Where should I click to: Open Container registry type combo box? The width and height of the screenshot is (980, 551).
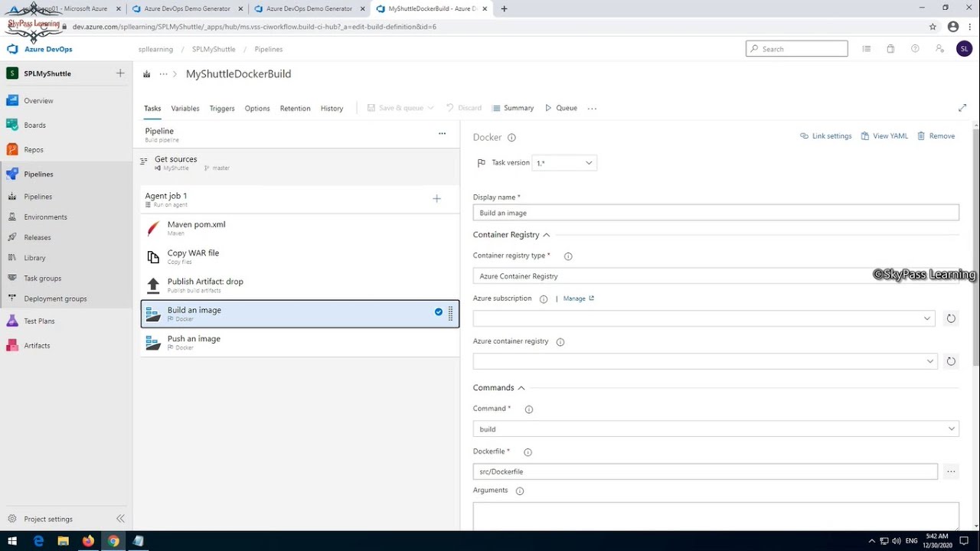(x=716, y=276)
